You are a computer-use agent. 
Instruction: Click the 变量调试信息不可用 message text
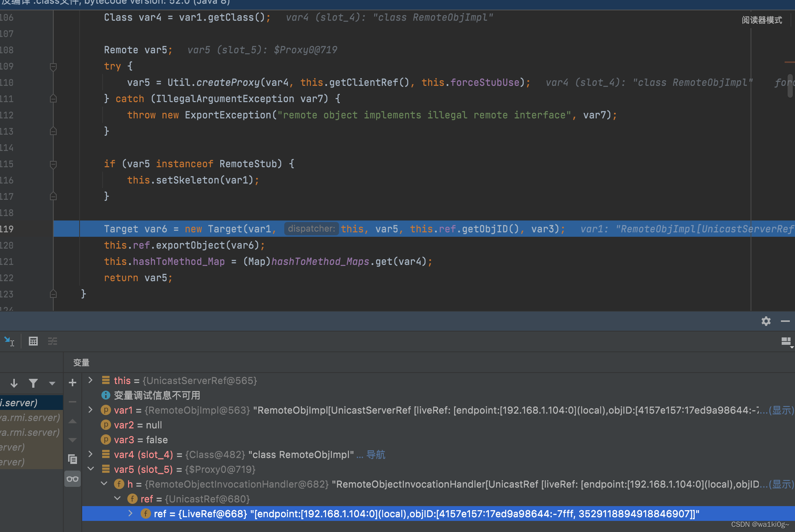(x=157, y=395)
